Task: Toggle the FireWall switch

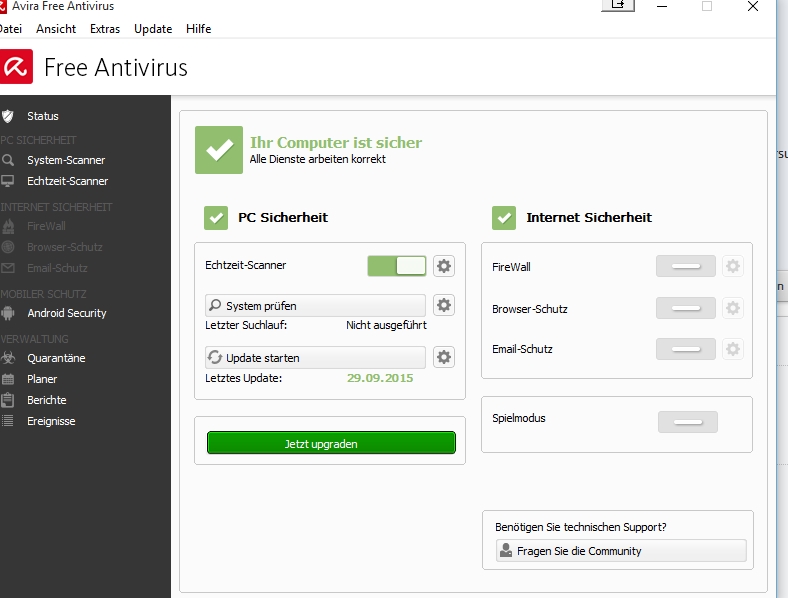Action: (x=686, y=266)
